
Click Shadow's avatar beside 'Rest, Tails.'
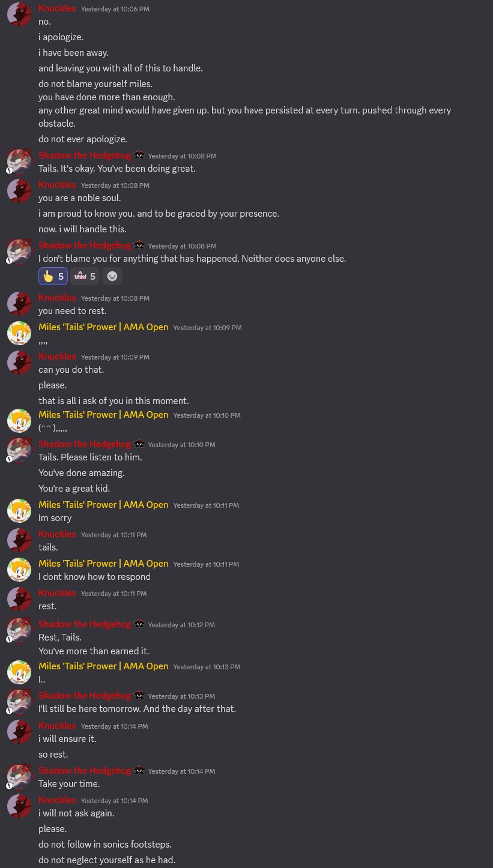19,630
